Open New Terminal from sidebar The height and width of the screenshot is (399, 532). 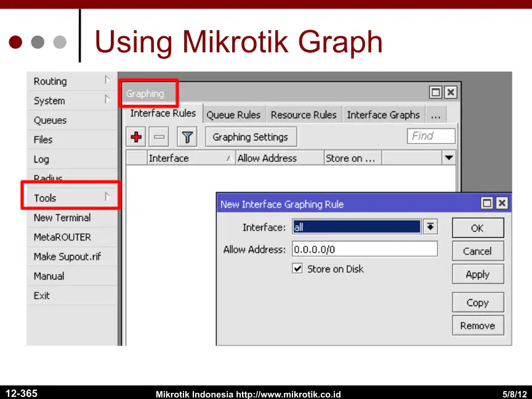click(x=71, y=217)
